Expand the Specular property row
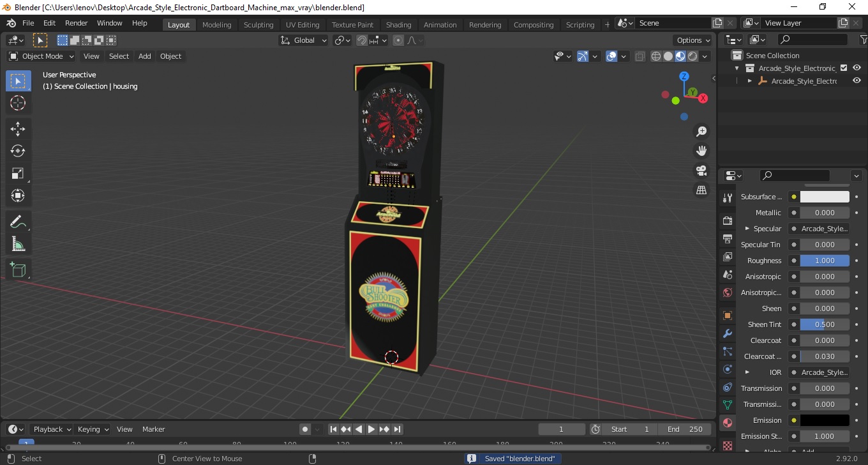 pyautogui.click(x=747, y=229)
